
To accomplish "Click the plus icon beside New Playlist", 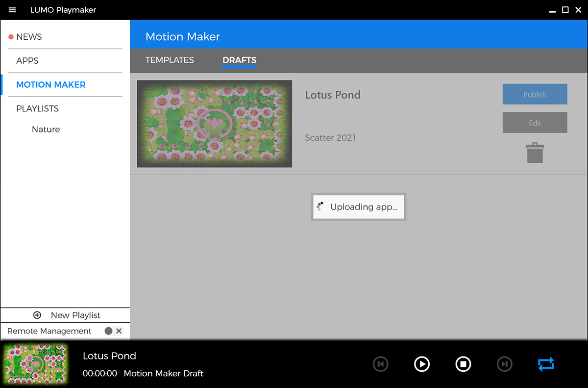I will tap(37, 315).
